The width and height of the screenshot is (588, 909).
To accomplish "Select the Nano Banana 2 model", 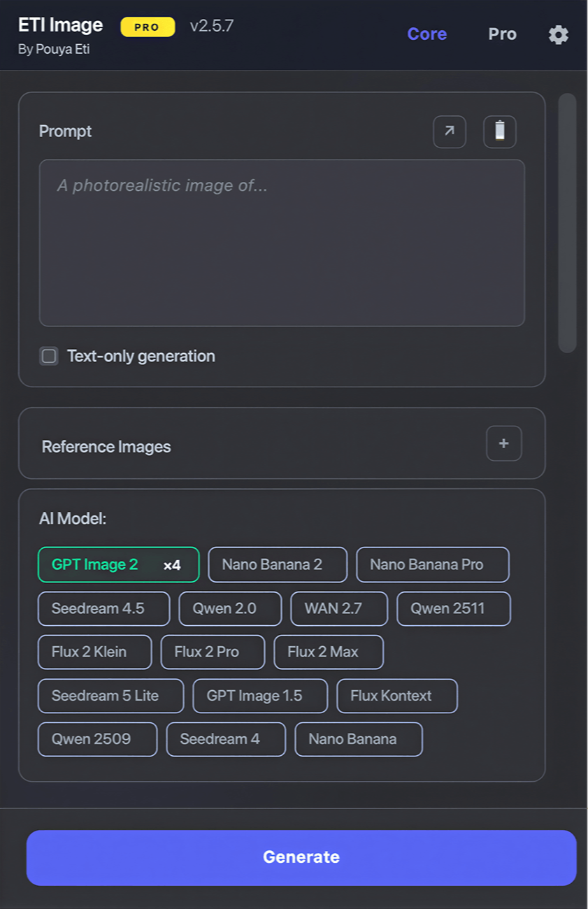I will click(278, 565).
